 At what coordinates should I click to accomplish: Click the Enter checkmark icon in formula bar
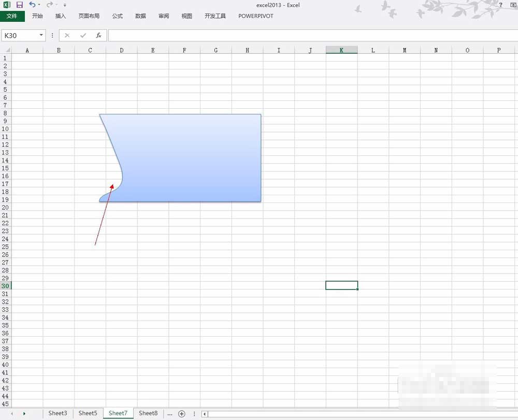click(83, 35)
